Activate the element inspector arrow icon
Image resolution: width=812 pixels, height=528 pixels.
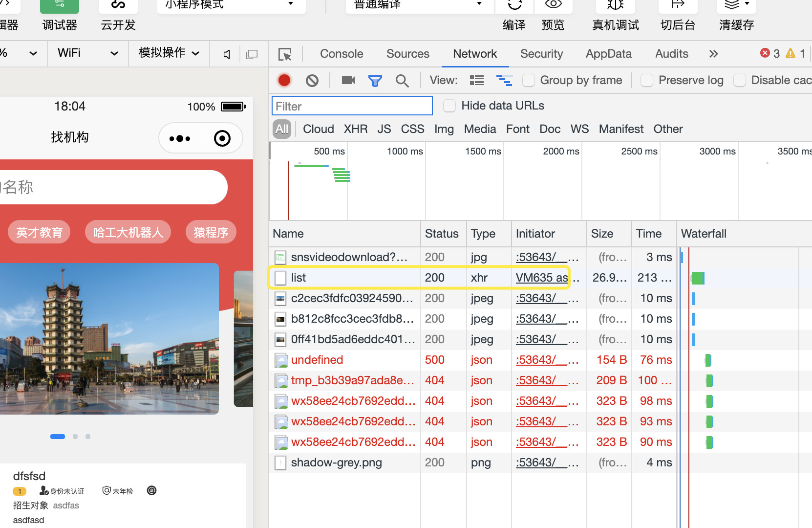(285, 54)
